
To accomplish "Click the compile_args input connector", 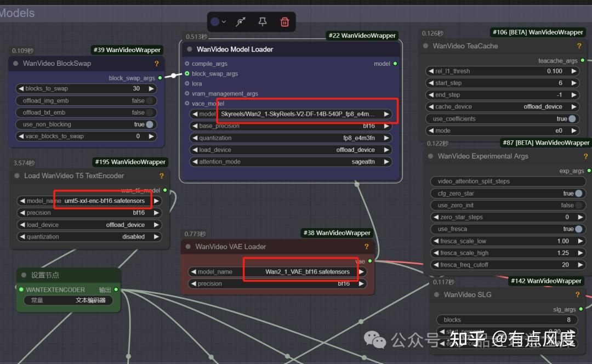I will [187, 64].
